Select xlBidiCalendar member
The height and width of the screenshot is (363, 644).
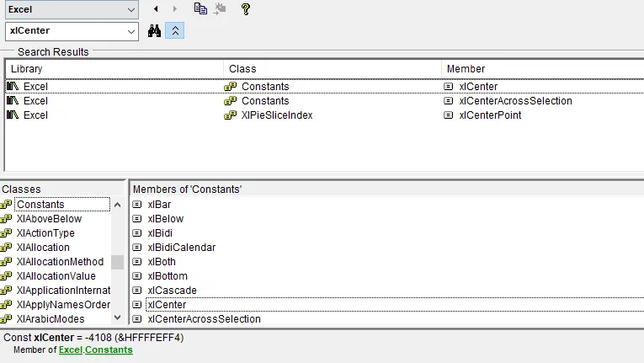click(x=182, y=248)
